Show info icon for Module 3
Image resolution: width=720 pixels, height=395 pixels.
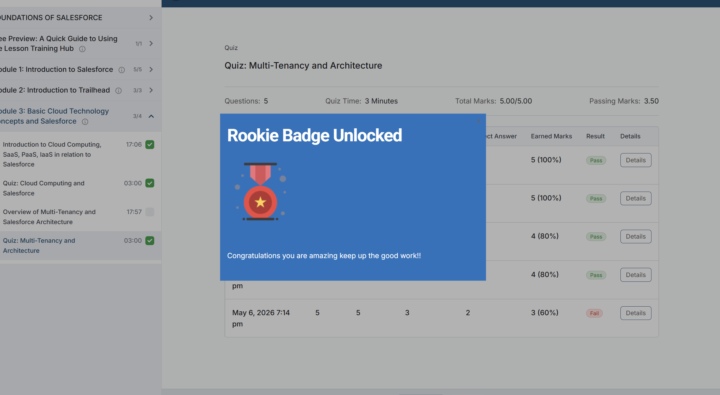point(85,122)
